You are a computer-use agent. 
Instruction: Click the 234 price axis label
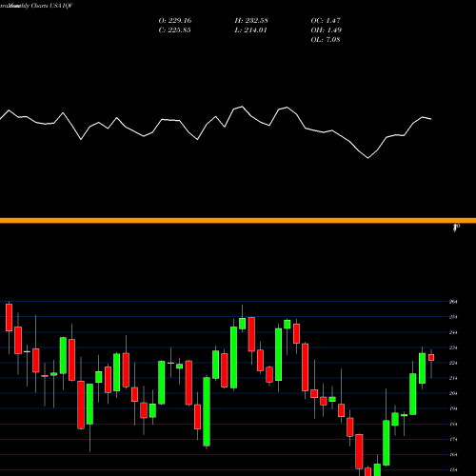pyautogui.click(x=453, y=347)
